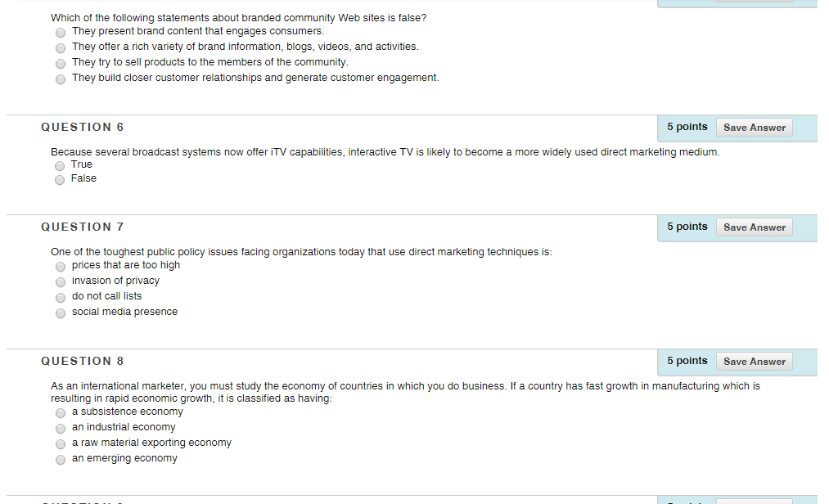Screen dimensions: 829x504
Task: Select True for Question 6
Action: [x=60, y=166]
